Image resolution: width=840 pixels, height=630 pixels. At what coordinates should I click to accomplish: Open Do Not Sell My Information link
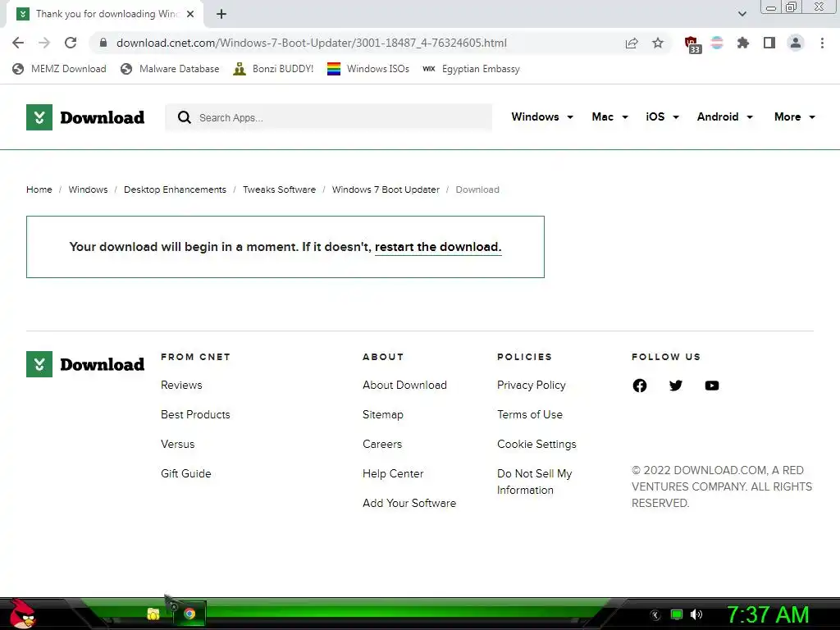(534, 482)
